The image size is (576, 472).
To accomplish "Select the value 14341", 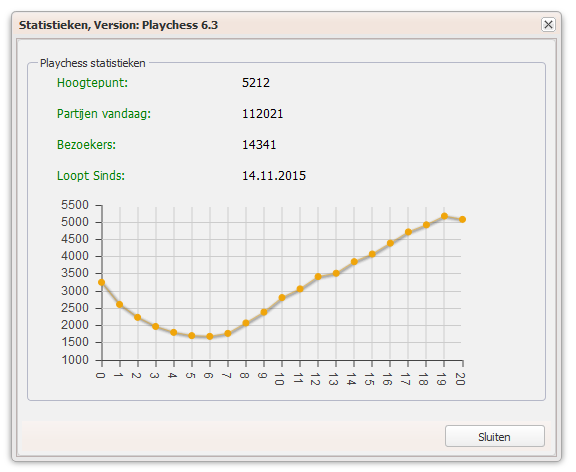I will pyautogui.click(x=259, y=145).
